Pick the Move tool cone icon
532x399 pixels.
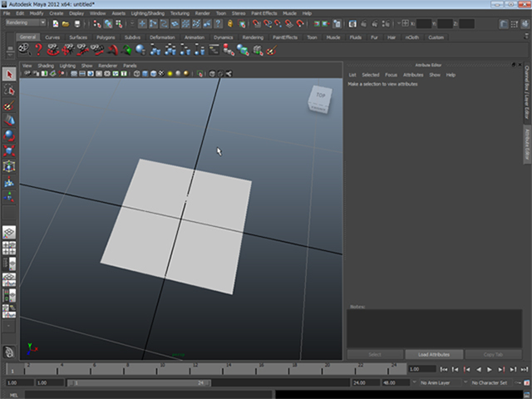pos(9,121)
